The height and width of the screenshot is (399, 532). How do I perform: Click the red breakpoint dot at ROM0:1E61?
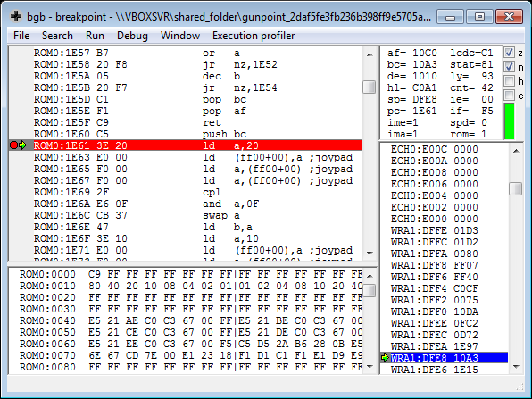(13, 145)
